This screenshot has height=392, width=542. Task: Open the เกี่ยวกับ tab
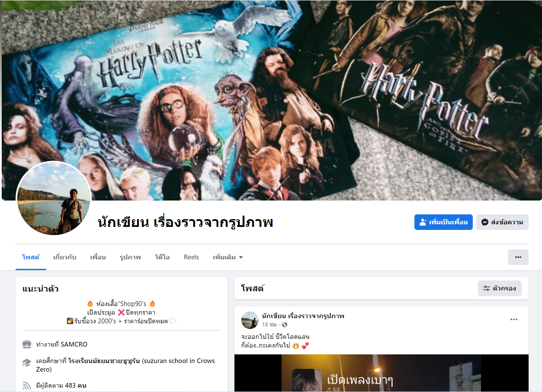click(x=64, y=257)
